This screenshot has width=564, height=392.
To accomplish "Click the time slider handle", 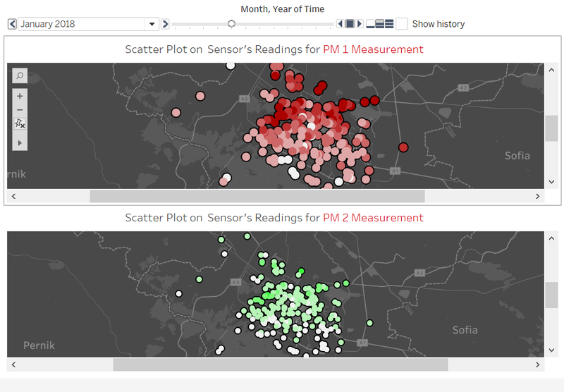I will click(x=231, y=24).
